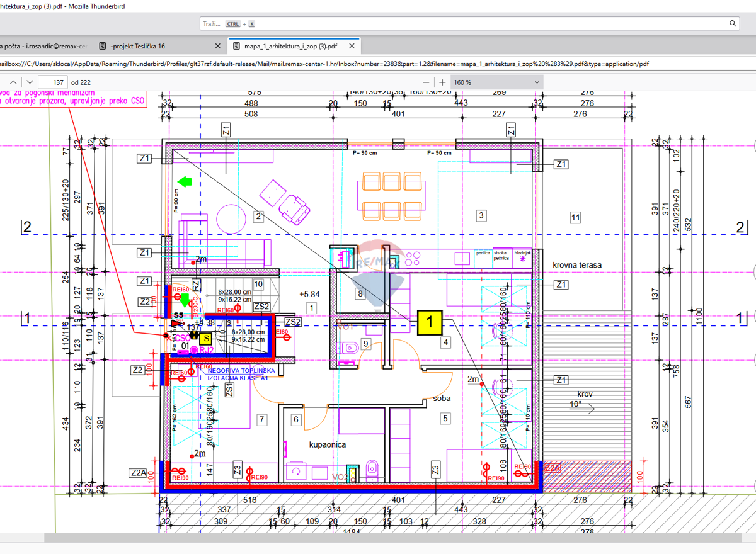Image resolution: width=756 pixels, height=554 pixels.
Task: Zoom in with the plus button
Action: pos(442,82)
